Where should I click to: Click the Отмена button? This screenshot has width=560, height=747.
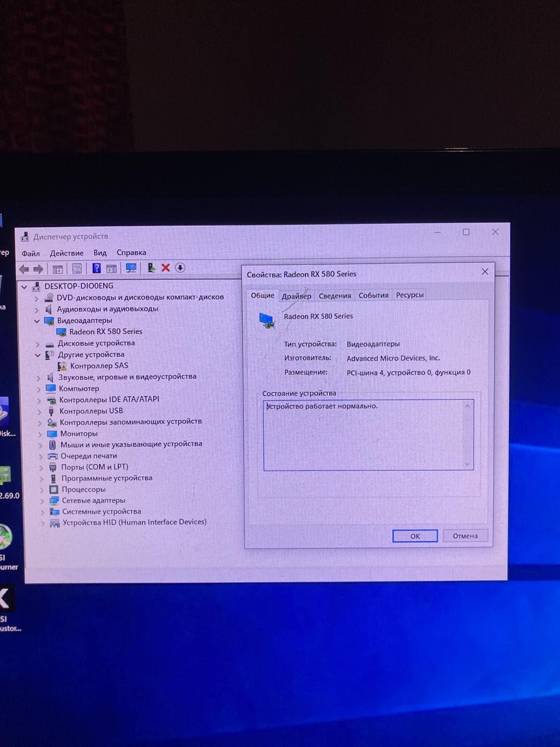point(465,536)
